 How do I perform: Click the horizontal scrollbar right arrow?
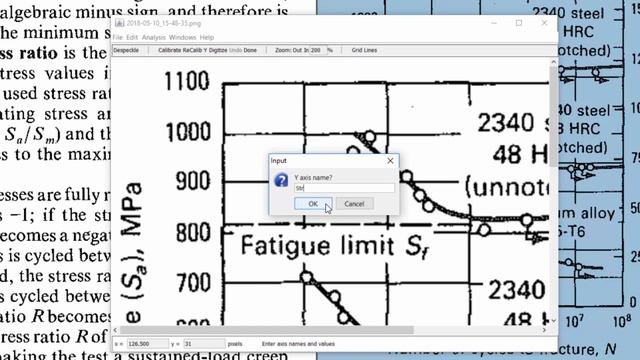[x=544, y=330]
